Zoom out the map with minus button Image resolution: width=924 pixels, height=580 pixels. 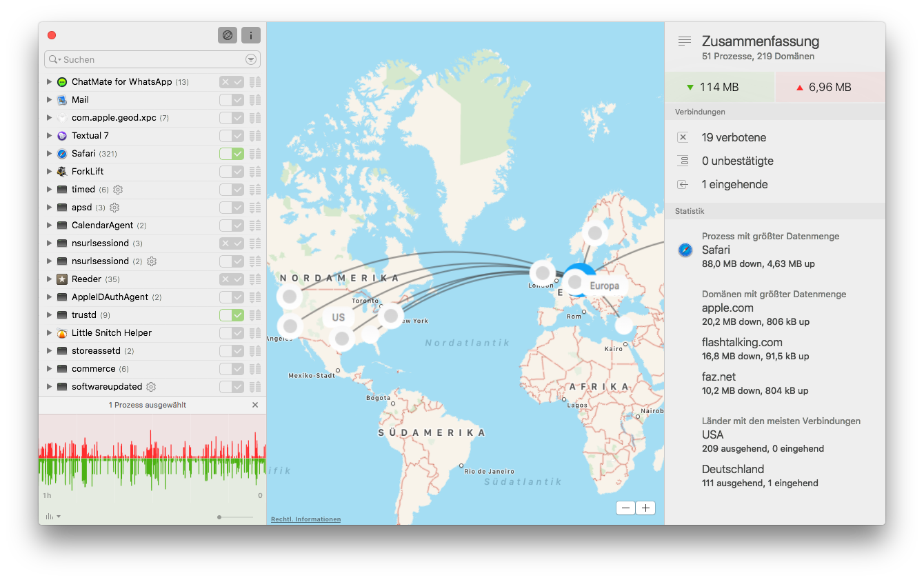tap(626, 508)
